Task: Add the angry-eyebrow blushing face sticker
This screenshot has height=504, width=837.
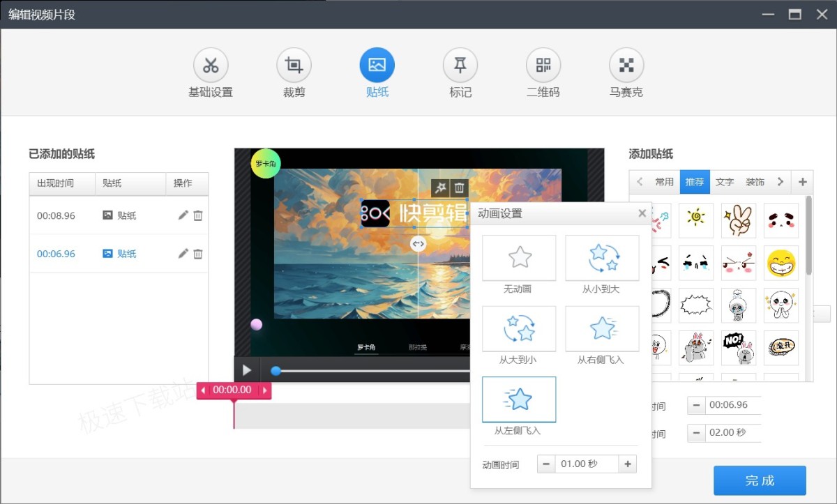Action: point(739,264)
